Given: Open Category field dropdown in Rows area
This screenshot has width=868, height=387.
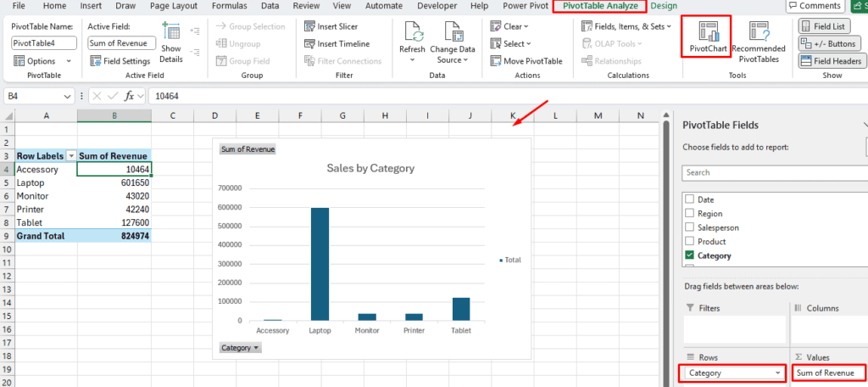Looking at the screenshot, I should pyautogui.click(x=777, y=373).
